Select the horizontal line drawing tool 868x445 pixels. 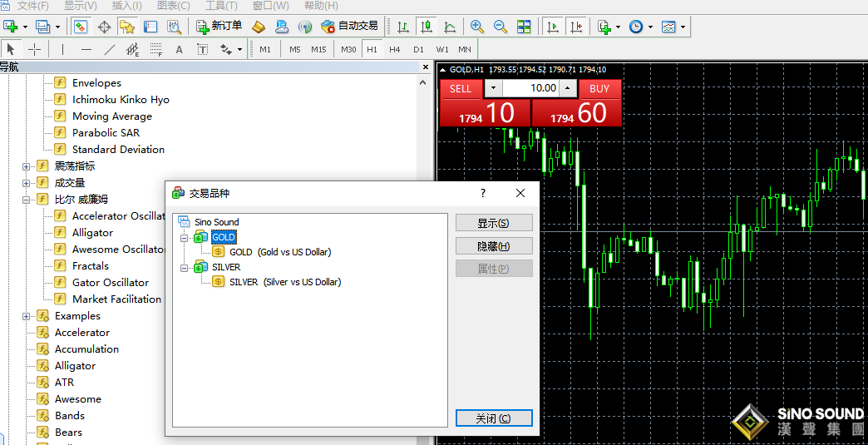pos(86,49)
